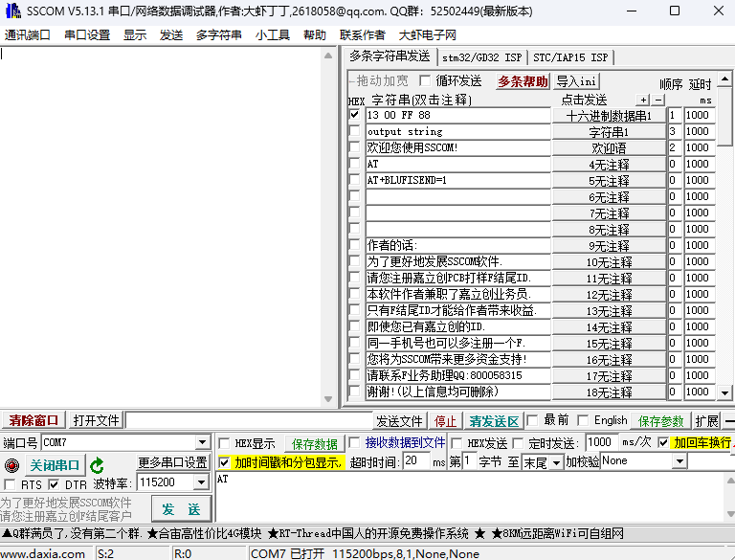Click 十六进制数据串1 send button
735x560 pixels.
click(609, 116)
